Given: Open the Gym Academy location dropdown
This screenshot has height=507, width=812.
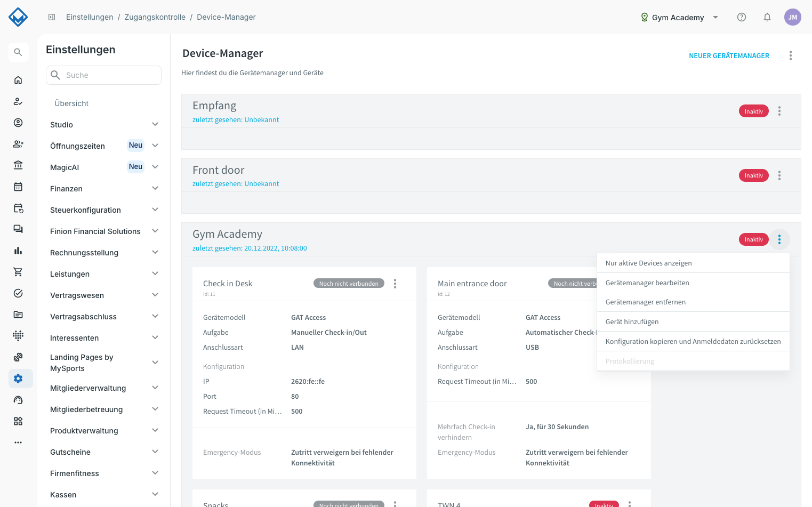Looking at the screenshot, I should pyautogui.click(x=679, y=17).
